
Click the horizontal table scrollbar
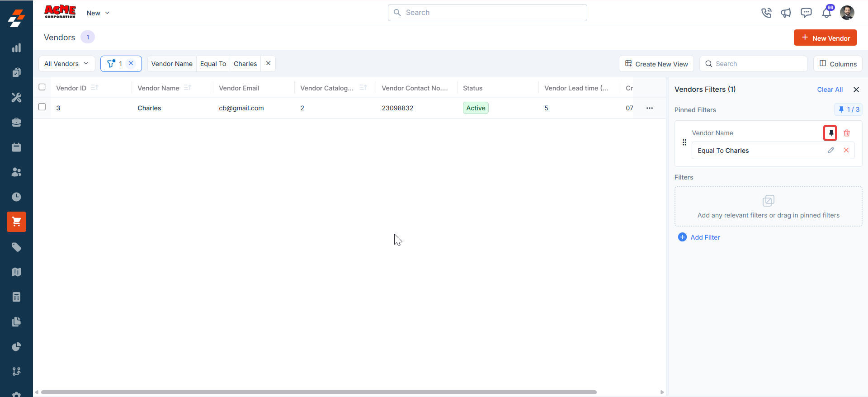(319, 392)
